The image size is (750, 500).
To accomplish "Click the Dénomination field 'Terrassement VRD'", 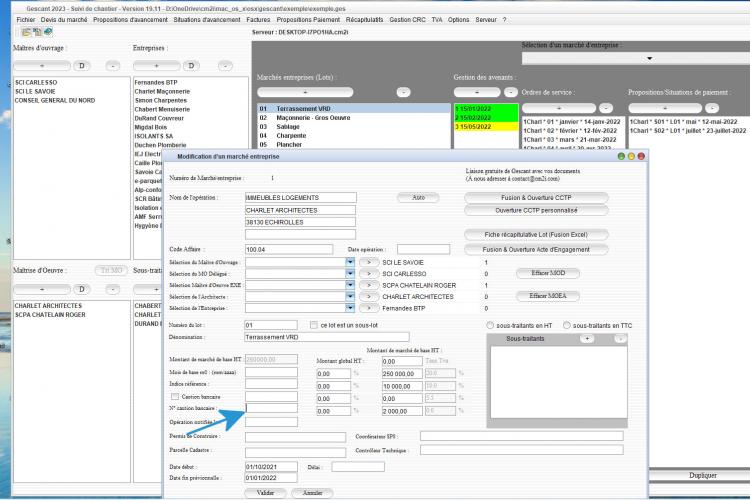I will point(327,337).
